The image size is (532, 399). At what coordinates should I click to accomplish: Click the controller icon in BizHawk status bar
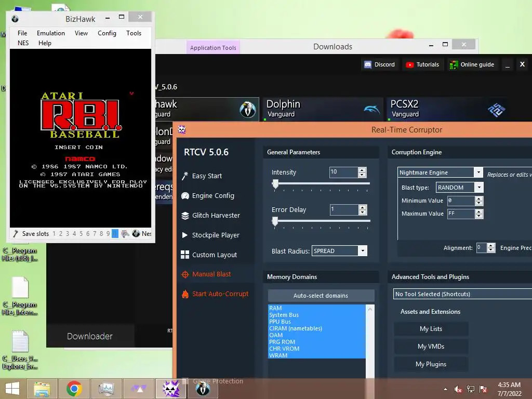(x=125, y=233)
